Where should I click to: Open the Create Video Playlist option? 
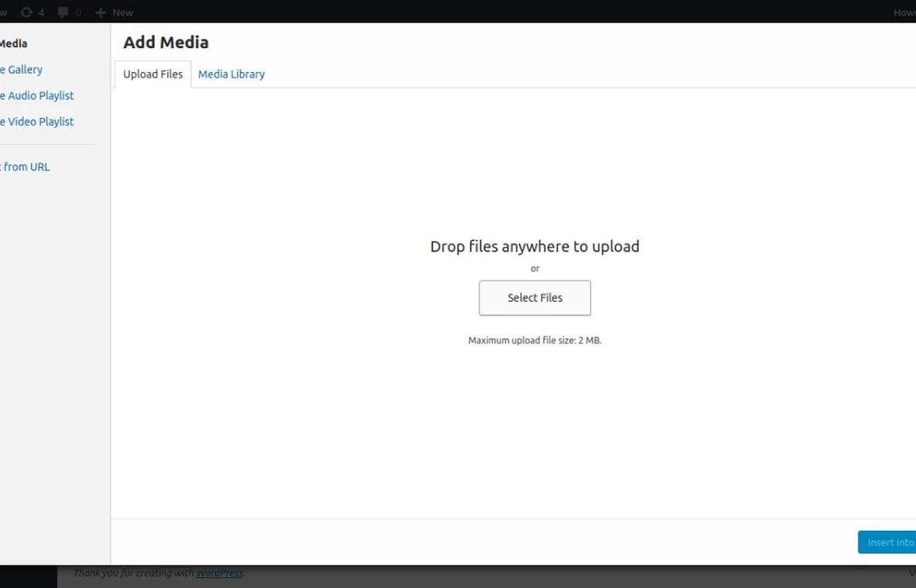click(37, 121)
